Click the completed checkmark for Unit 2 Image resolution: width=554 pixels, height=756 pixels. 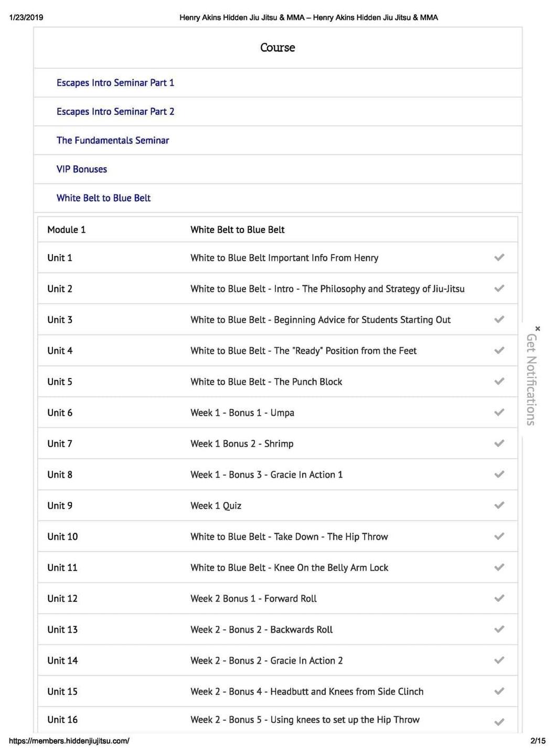click(499, 288)
